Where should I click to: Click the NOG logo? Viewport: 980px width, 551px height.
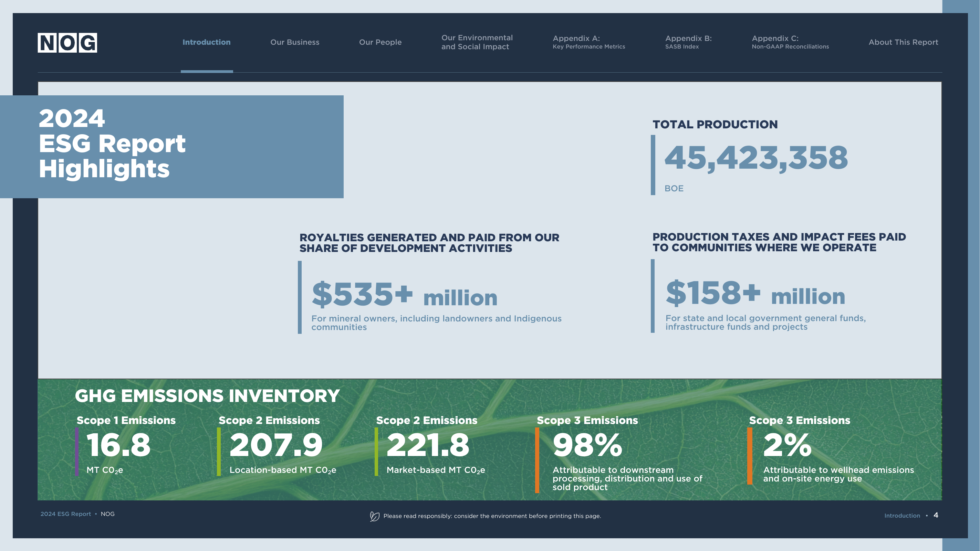tap(67, 43)
